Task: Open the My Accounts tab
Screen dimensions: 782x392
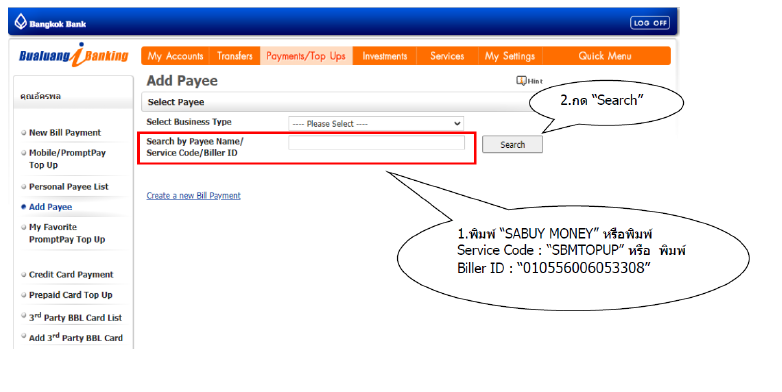Action: coord(175,56)
